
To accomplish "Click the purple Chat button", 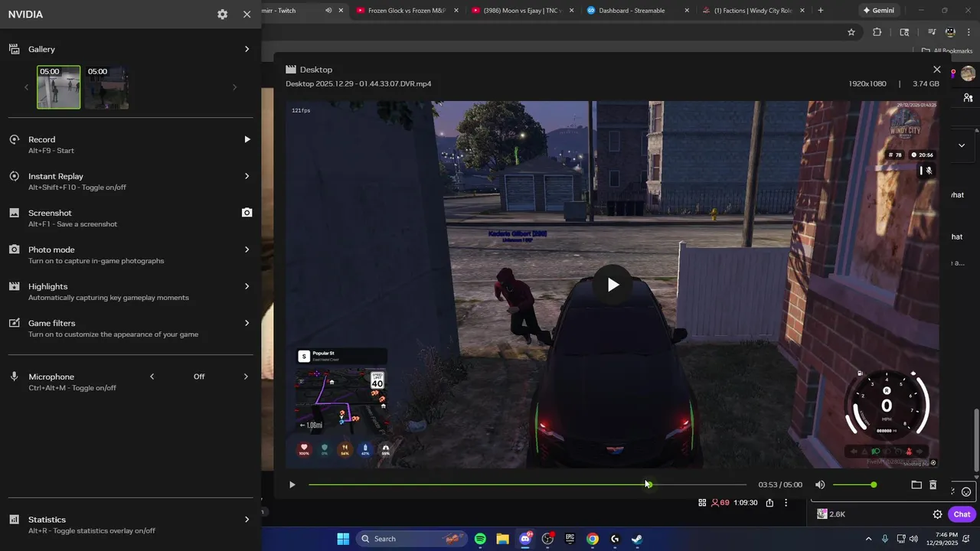I will pos(962,514).
